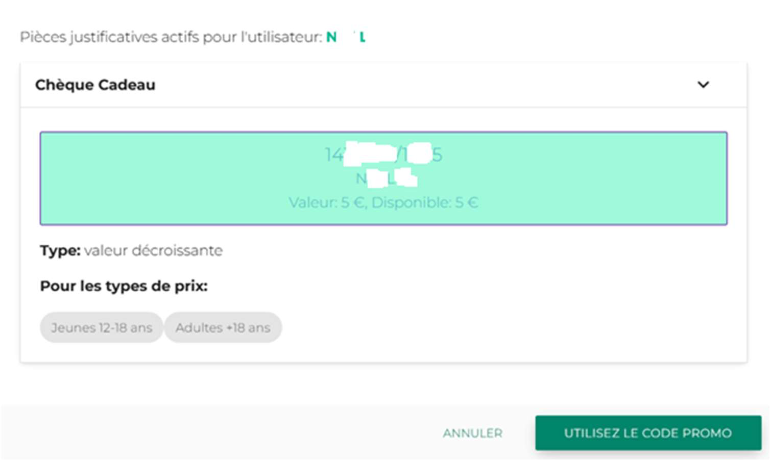770x460 pixels.
Task: Click empty space right of the price type chips
Action: pos(500,327)
